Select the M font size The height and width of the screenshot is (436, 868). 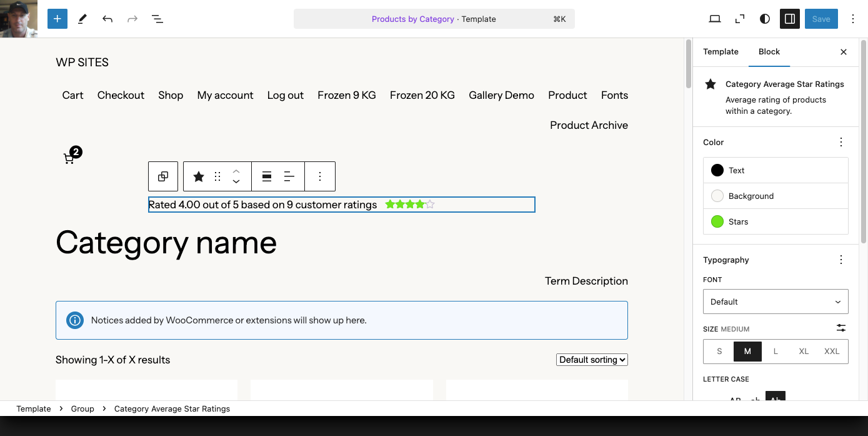[x=747, y=352]
